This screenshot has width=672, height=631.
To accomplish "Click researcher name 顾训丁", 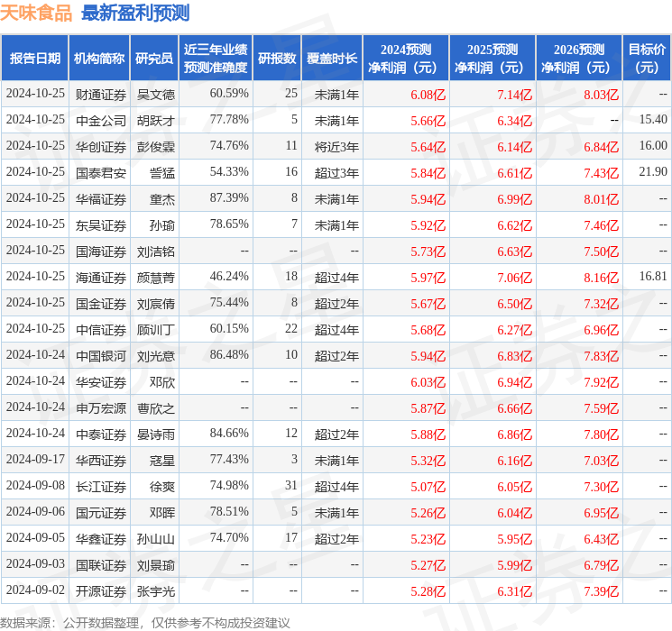I will click(155, 329).
